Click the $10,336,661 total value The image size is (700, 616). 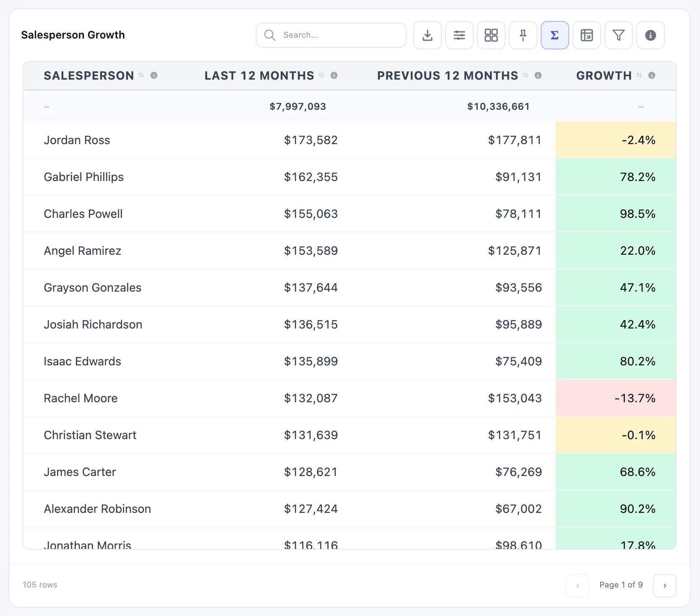pos(498,106)
